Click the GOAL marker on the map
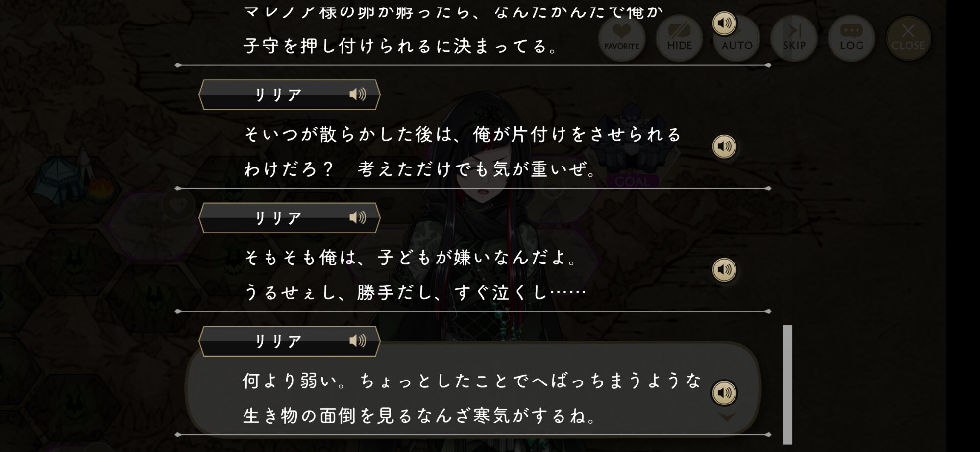980x452 pixels. tap(632, 182)
